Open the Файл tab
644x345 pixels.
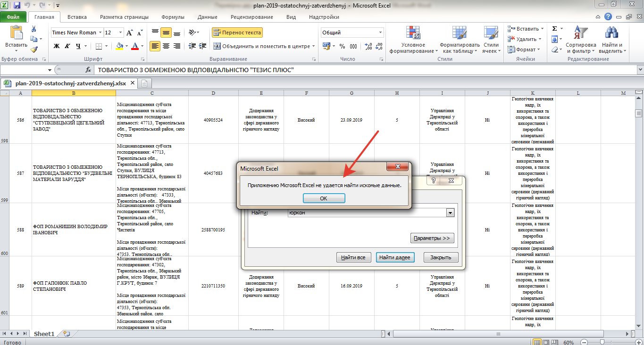pyautogui.click(x=13, y=17)
